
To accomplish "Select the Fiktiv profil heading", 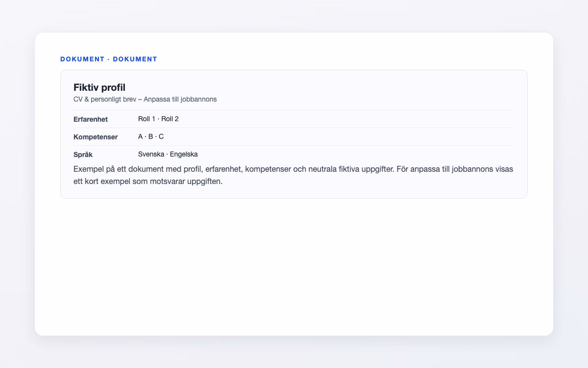I will pos(99,88).
